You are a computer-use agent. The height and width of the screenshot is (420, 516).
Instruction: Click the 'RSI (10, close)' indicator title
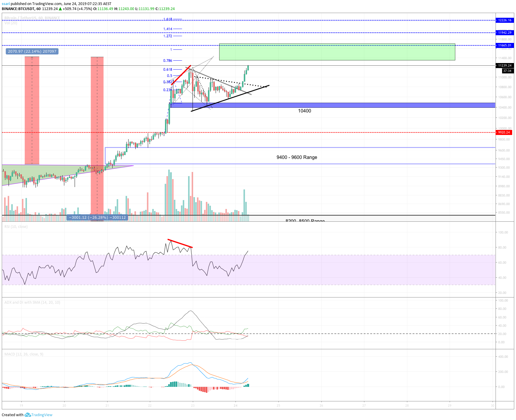tap(16, 227)
